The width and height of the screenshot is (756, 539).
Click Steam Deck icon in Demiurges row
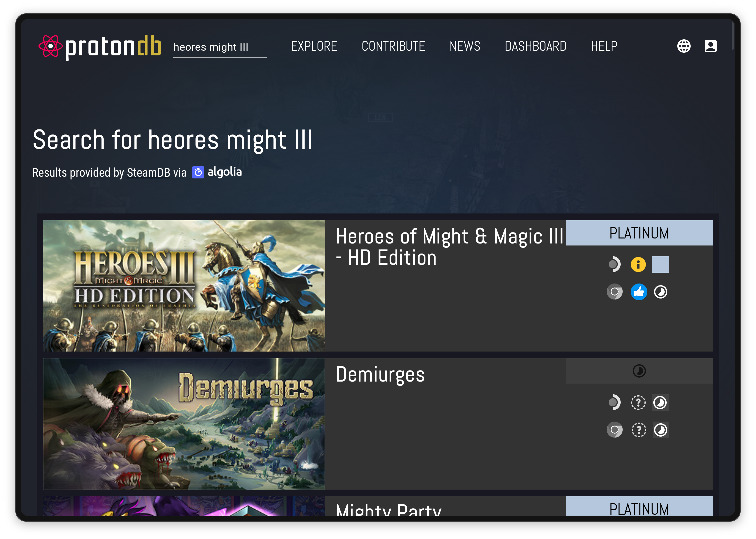[614, 403]
